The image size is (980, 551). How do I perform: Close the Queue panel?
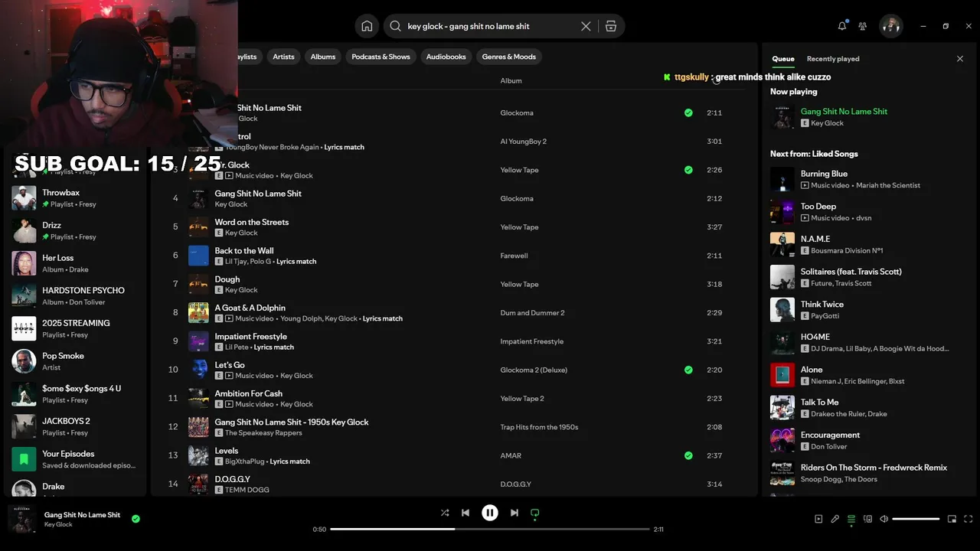(960, 59)
